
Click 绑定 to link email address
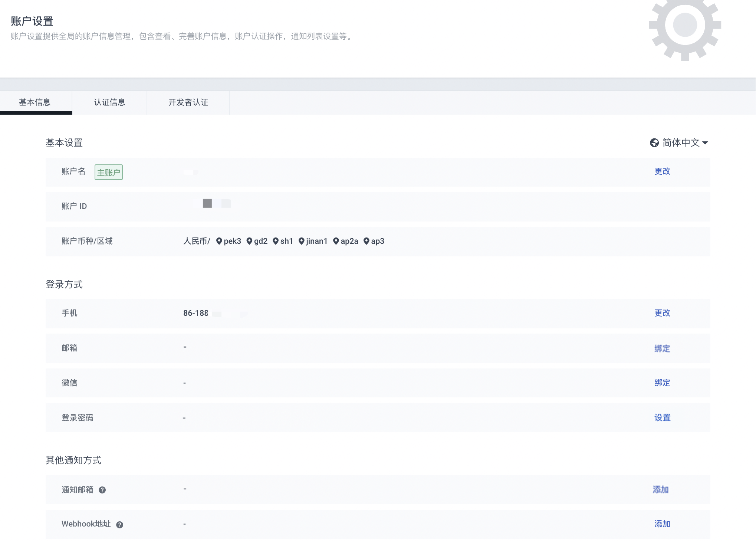[662, 348]
